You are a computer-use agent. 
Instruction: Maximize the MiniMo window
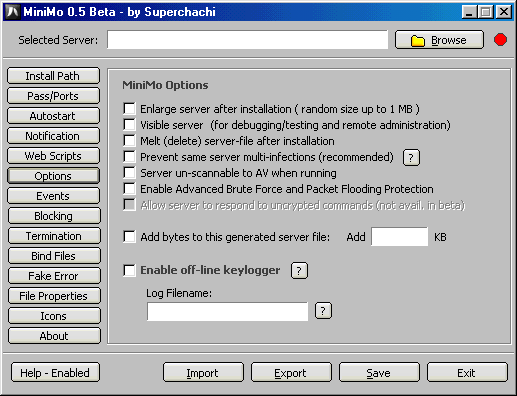point(486,12)
